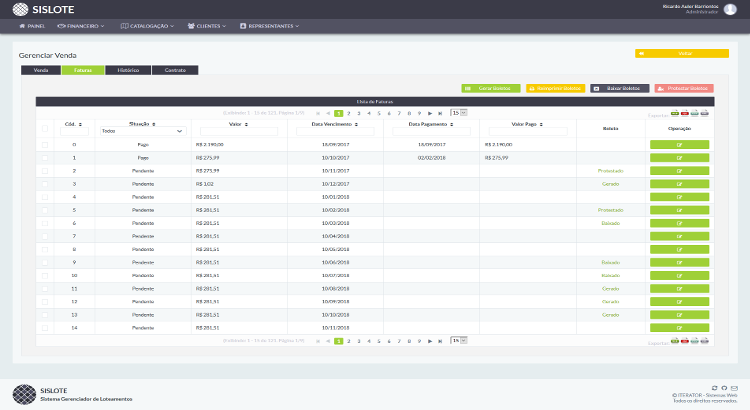
Task: Export with green file icon below the table
Action: coord(675,341)
